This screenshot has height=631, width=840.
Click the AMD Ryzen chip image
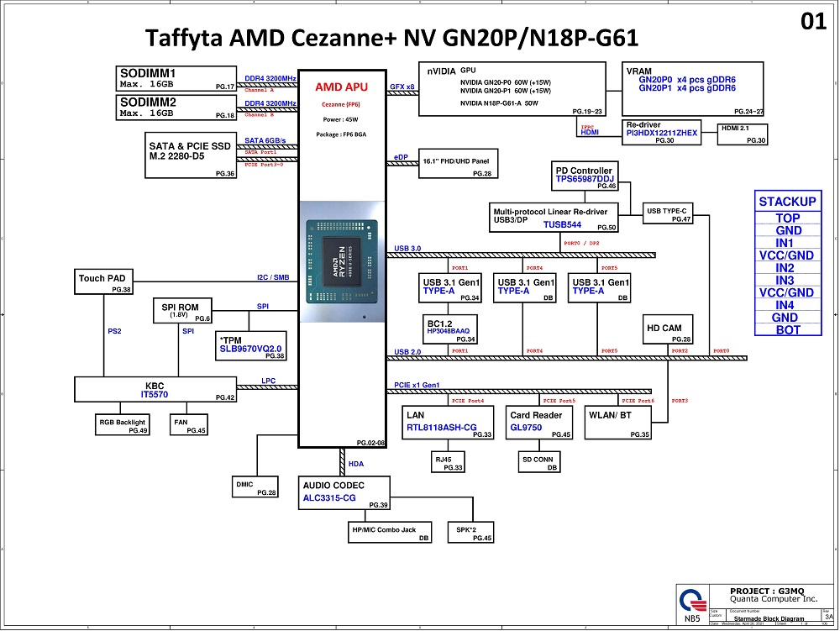343,262
